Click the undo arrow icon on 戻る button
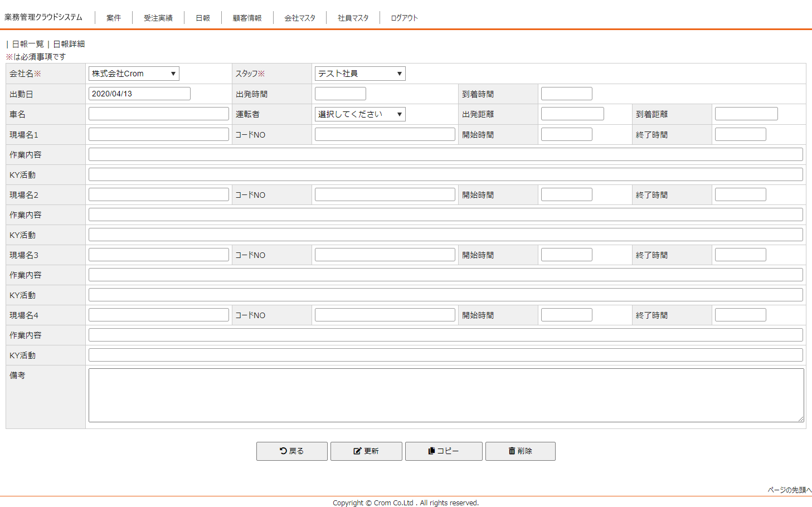Viewport: 812px width, 507px height. tap(283, 451)
